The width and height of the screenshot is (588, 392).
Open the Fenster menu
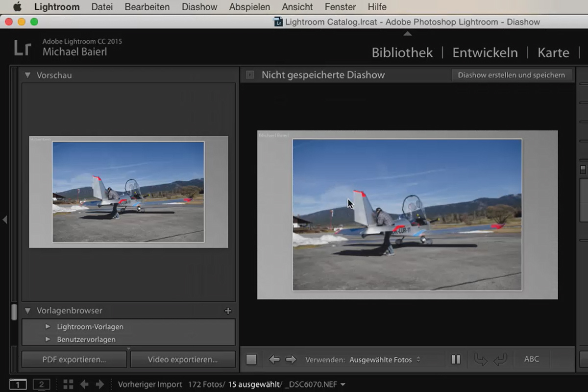point(341,7)
